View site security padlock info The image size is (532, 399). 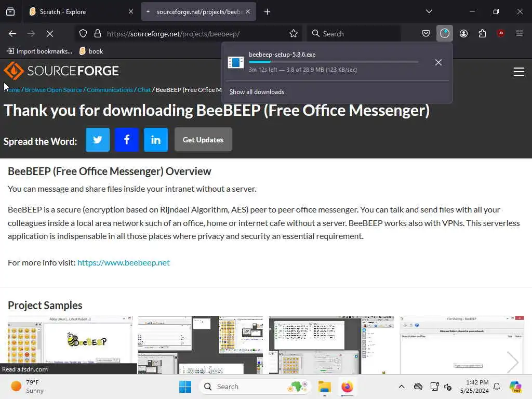(x=98, y=34)
